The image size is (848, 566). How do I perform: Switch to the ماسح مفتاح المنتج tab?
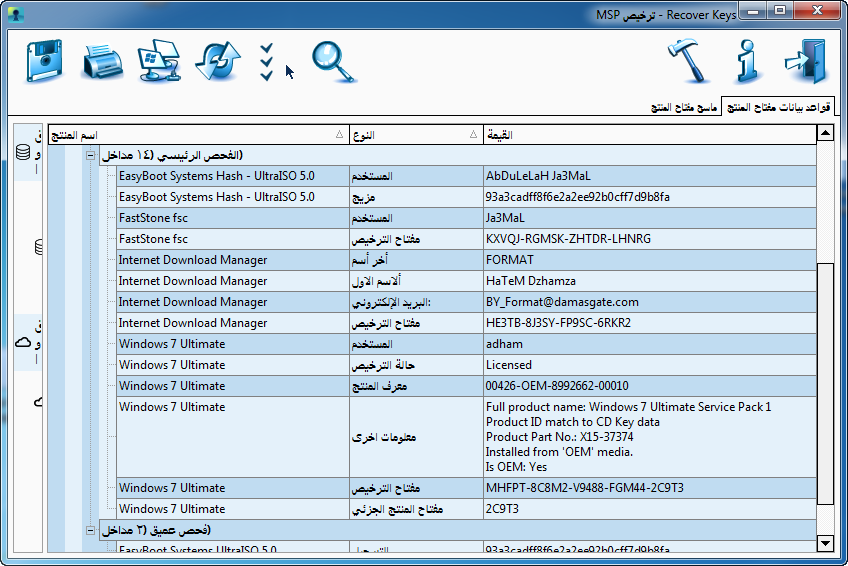pyautogui.click(x=684, y=107)
